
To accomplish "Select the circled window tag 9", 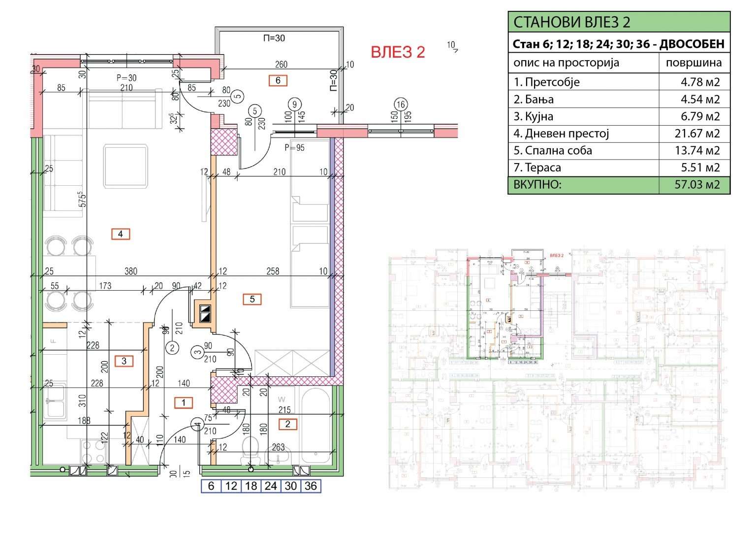I will click(x=294, y=104).
